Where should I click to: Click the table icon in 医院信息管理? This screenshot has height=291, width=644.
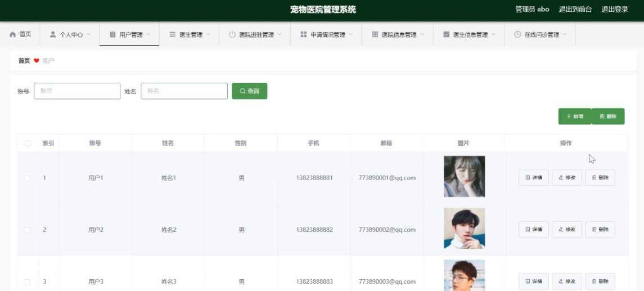pyautogui.click(x=375, y=34)
